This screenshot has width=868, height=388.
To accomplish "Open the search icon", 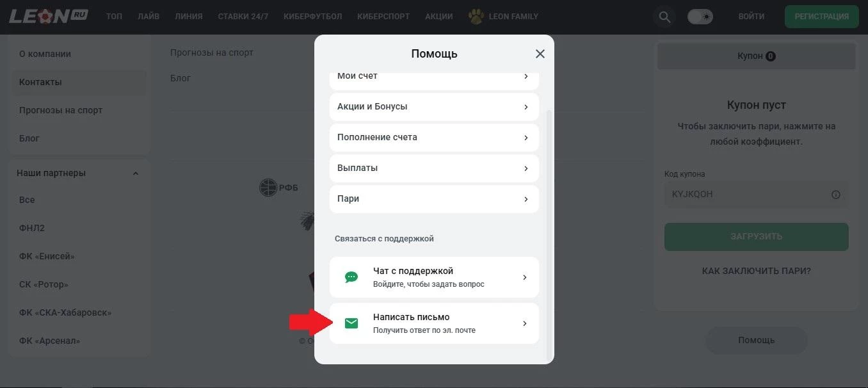I will click(664, 16).
